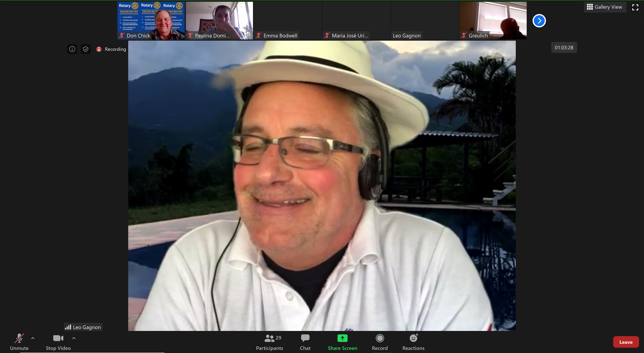Click the meeting information icon

[72, 49]
